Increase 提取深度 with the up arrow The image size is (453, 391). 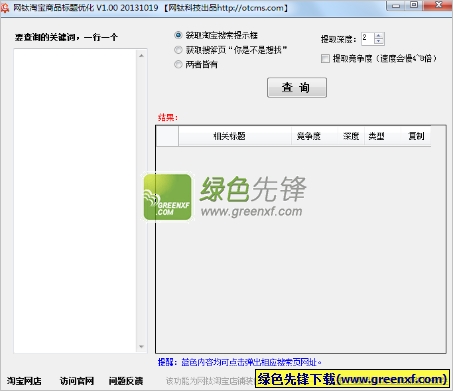pyautogui.click(x=379, y=35)
